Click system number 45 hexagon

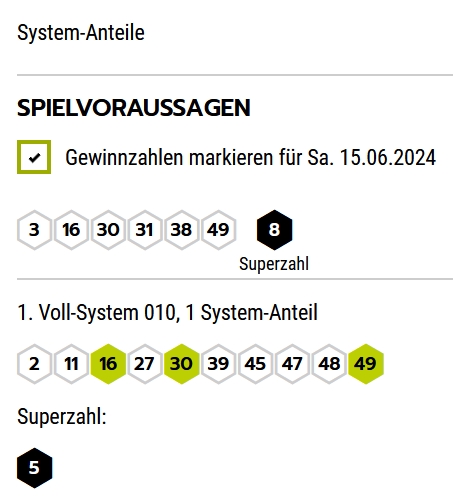pos(255,364)
